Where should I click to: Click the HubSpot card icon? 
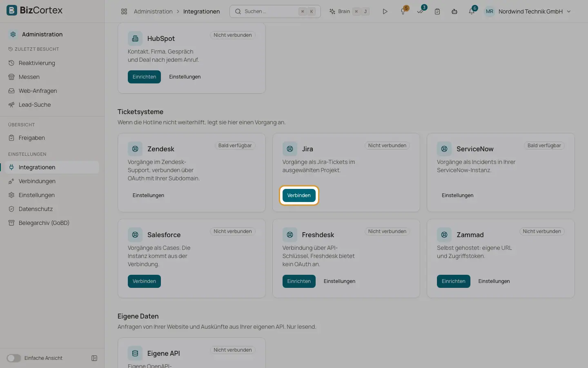(135, 38)
